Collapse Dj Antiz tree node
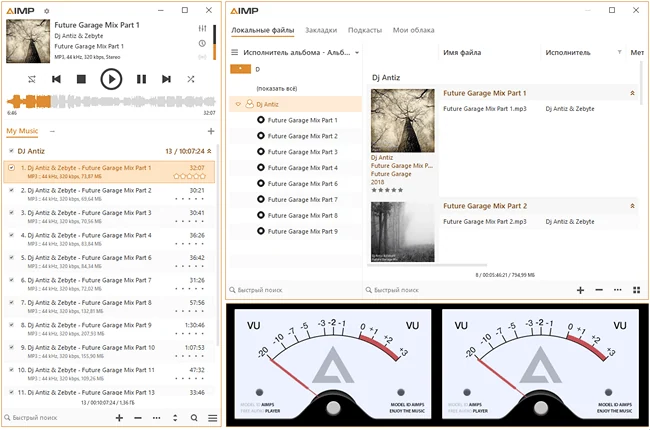 point(238,104)
